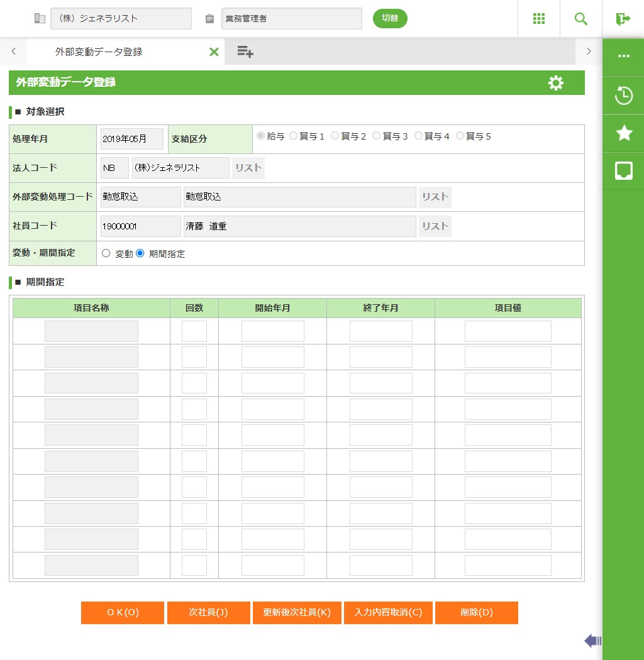This screenshot has width=644, height=660.
Task: Close the 外部変動データ登録 tab
Action: pyautogui.click(x=214, y=52)
